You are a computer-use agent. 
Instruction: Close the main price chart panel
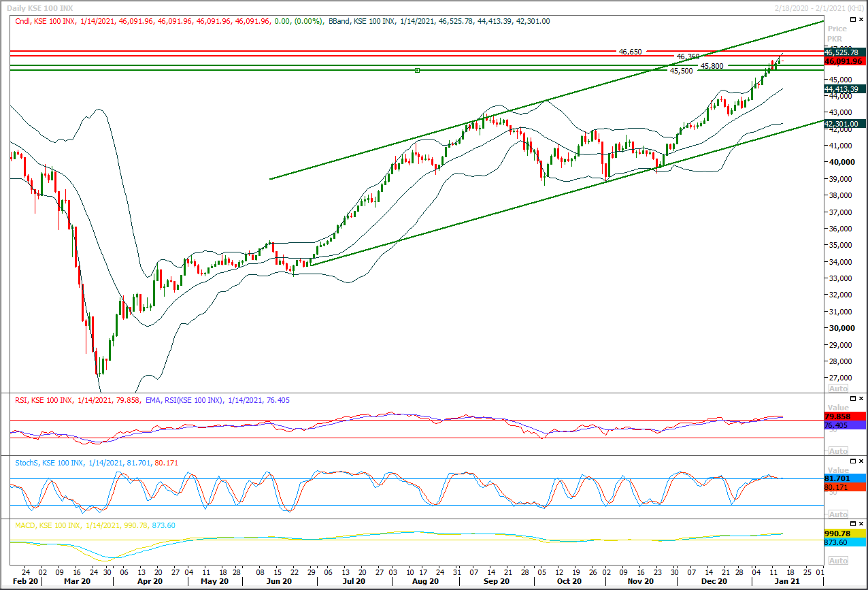[x=862, y=19]
